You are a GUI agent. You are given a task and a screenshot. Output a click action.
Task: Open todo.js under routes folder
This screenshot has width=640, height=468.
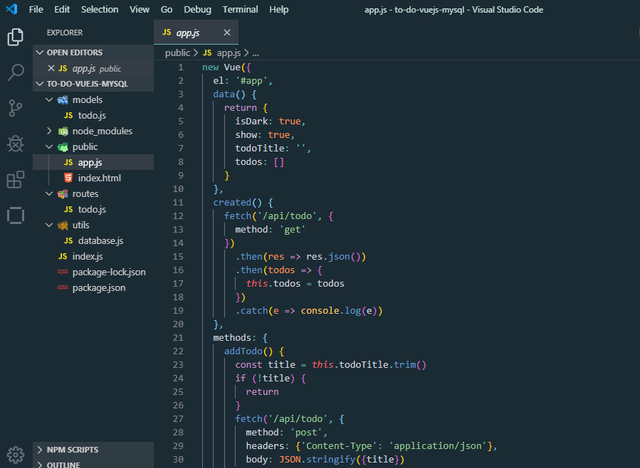[x=92, y=209]
